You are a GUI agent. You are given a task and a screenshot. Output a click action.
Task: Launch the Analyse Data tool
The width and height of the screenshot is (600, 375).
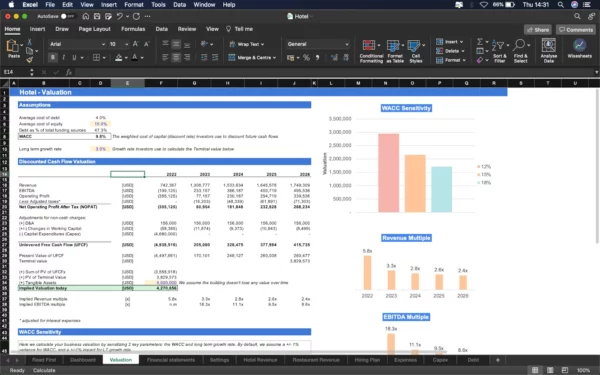point(548,50)
